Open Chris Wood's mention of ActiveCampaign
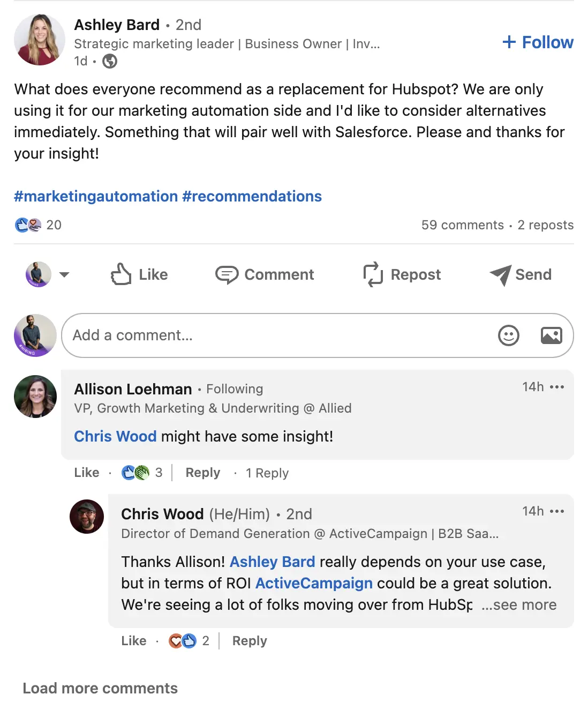The height and width of the screenshot is (702, 588). [x=314, y=583]
